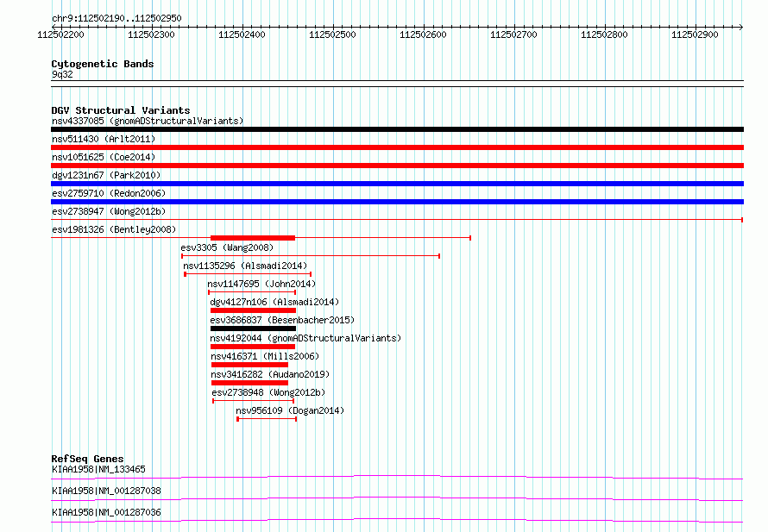Open KIAA1958|NM_133465 transcript label
768x532 pixels.
click(x=98, y=469)
